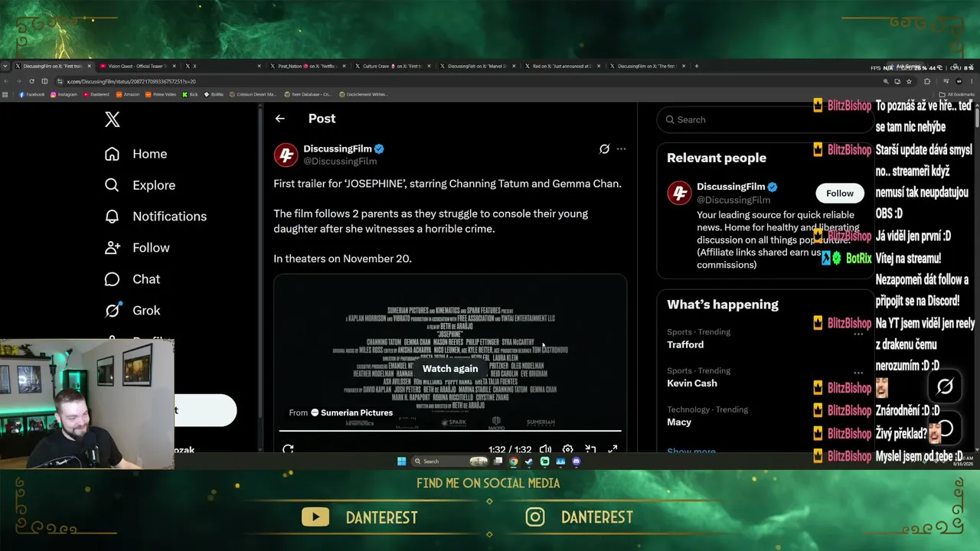
Task: Open the Danterest YouTube bookmark
Action: [96, 94]
